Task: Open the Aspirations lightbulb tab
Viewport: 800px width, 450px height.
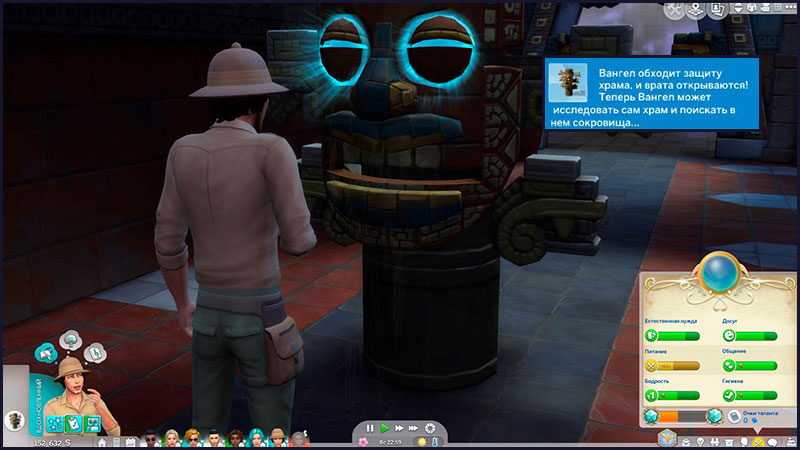Action: click(x=701, y=442)
